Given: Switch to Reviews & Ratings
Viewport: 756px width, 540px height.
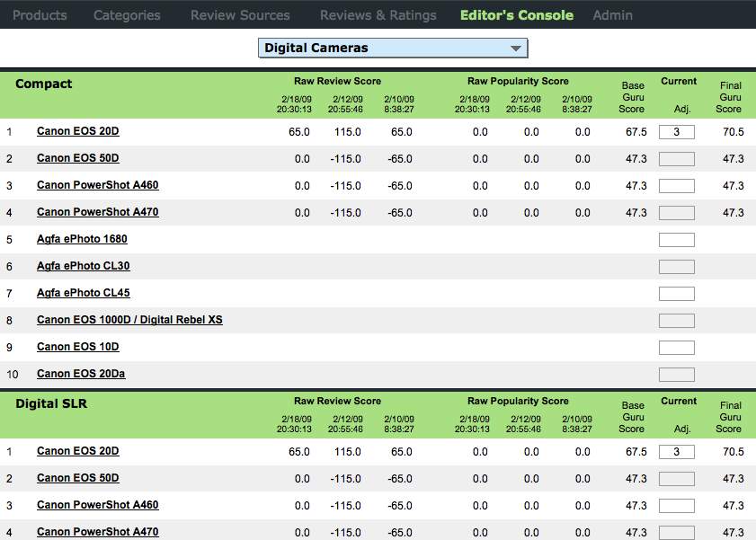Looking at the screenshot, I should (x=378, y=15).
